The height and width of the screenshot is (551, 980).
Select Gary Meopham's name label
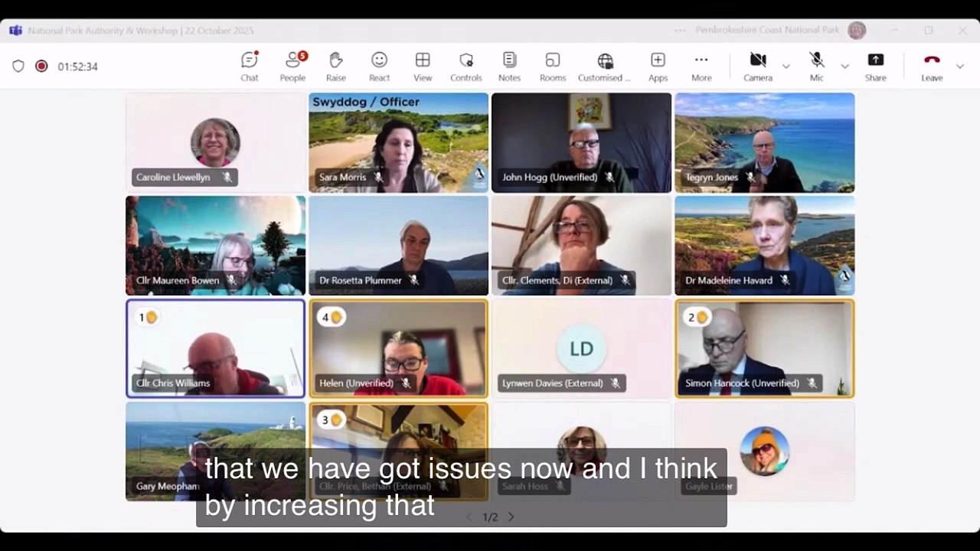(x=168, y=486)
